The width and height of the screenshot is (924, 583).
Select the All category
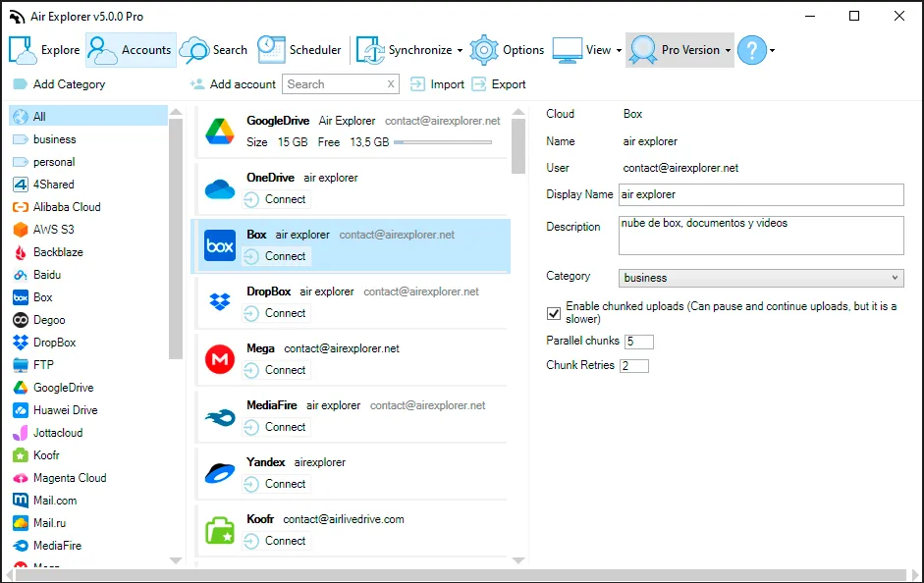pos(88,117)
